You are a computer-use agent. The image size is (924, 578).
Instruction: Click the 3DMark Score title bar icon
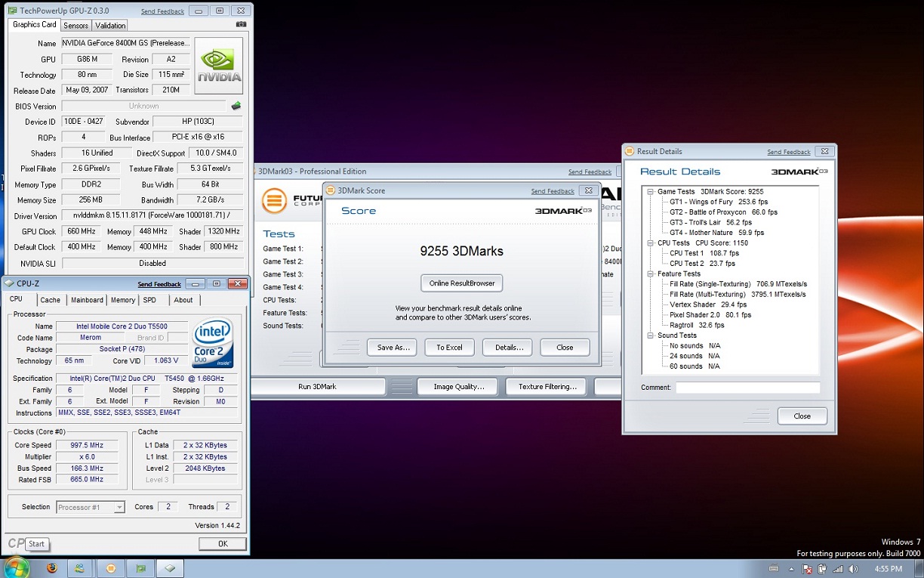click(331, 190)
